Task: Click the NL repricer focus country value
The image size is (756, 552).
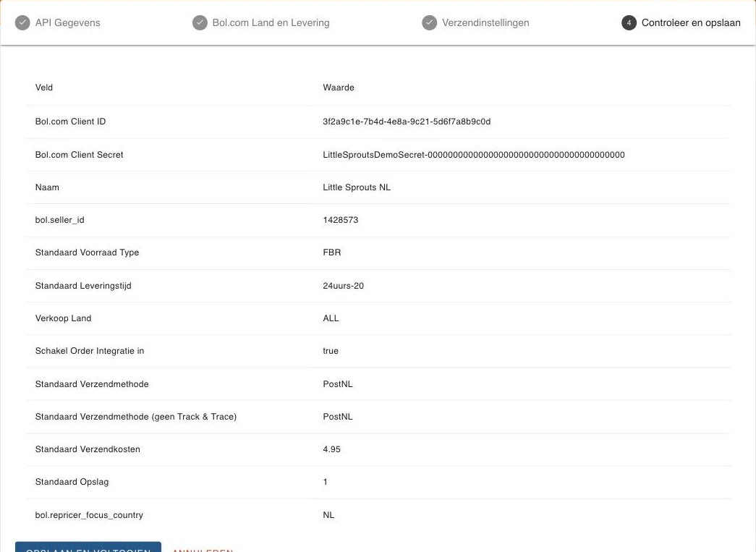Action: (x=328, y=515)
